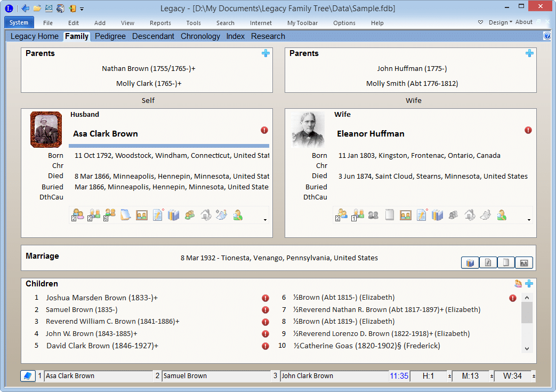The height and width of the screenshot is (392, 556).
Task: Click Asa's red problem alert icon
Action: (x=264, y=130)
